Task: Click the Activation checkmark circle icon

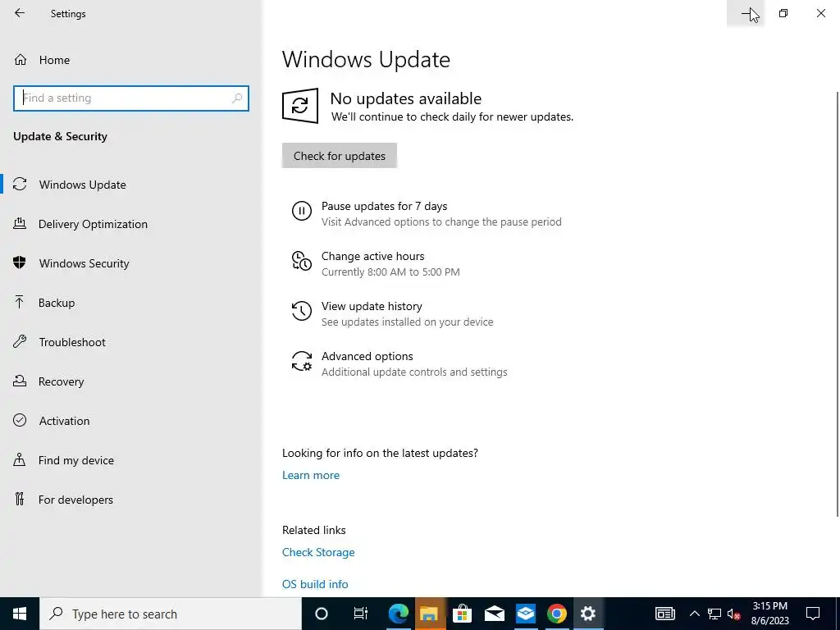Action: pyautogui.click(x=20, y=420)
